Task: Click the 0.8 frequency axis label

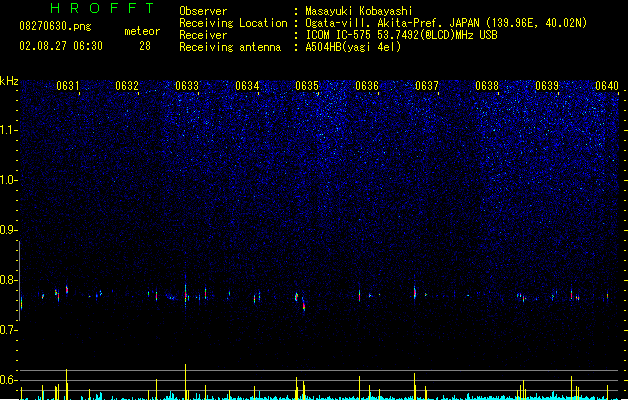Action: tap(8, 280)
